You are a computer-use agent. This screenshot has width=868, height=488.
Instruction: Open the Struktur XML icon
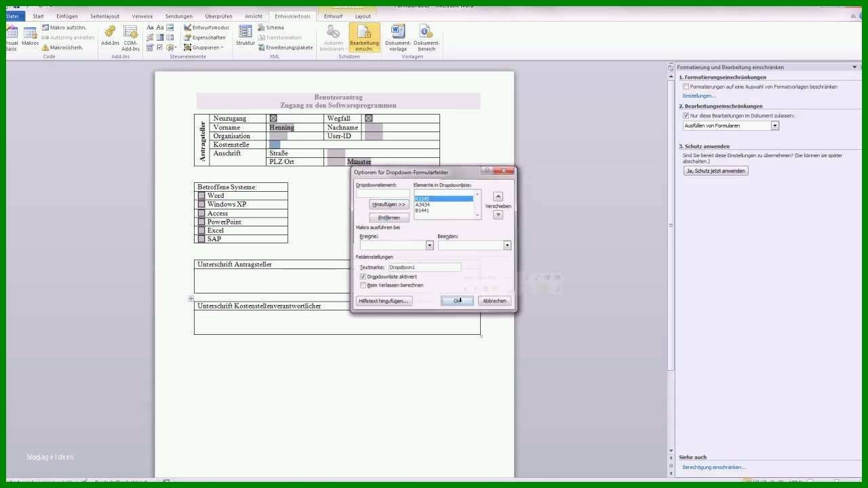pyautogui.click(x=245, y=36)
